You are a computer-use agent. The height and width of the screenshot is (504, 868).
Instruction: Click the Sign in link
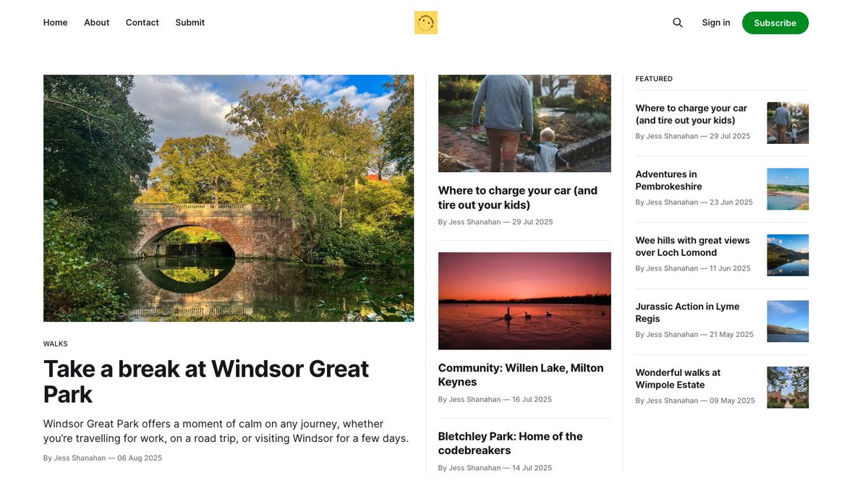click(716, 22)
